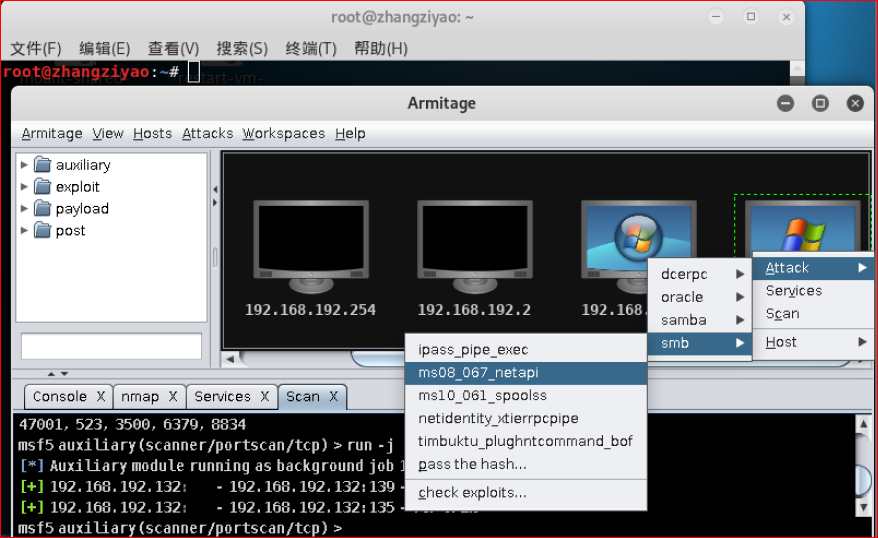Click the 192.168.192.254 host label
878x538 pixels.
pyautogui.click(x=310, y=310)
